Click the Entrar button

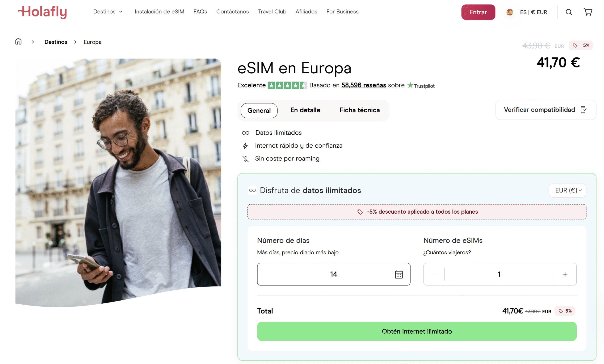point(478,12)
